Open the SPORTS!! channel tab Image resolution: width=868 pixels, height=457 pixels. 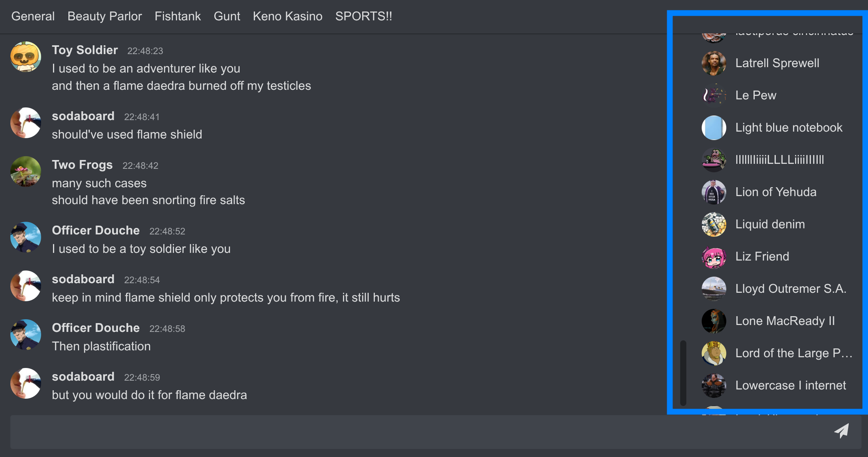coord(363,16)
